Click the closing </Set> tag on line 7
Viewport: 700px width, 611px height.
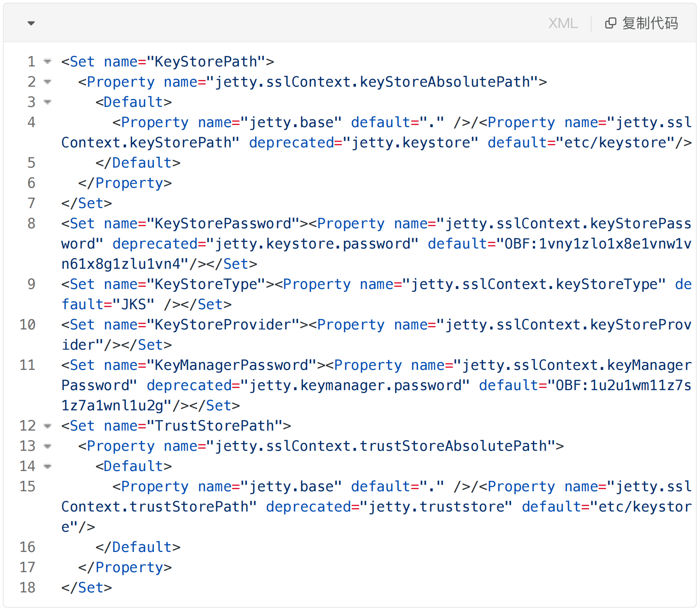[87, 203]
